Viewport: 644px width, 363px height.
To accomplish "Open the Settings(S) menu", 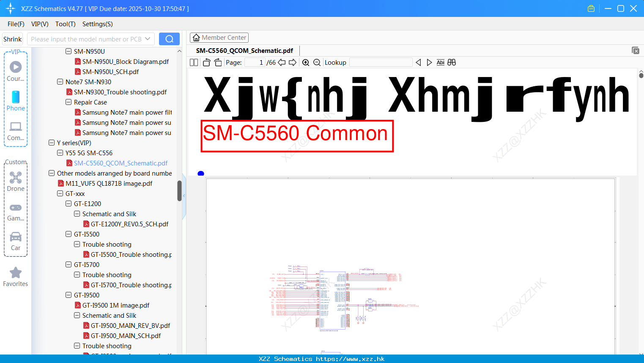I will (98, 24).
